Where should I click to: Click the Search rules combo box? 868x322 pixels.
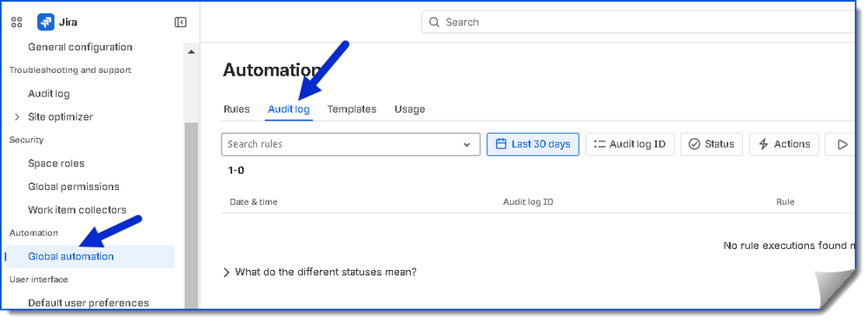pyautogui.click(x=351, y=144)
